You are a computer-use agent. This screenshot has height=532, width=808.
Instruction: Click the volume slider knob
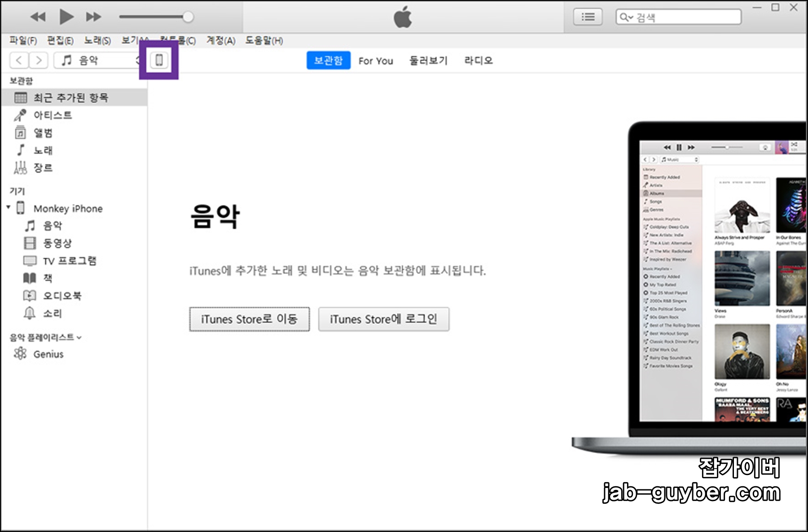coord(188,17)
